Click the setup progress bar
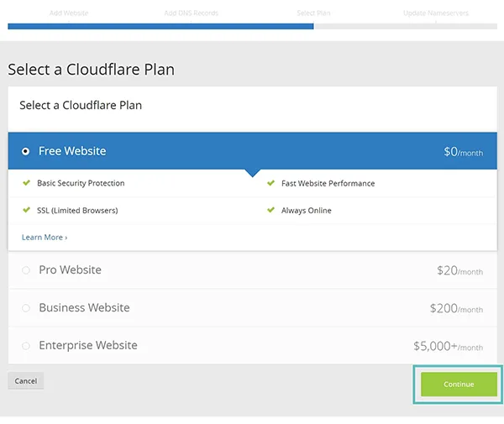The height and width of the screenshot is (424, 504). click(x=252, y=26)
